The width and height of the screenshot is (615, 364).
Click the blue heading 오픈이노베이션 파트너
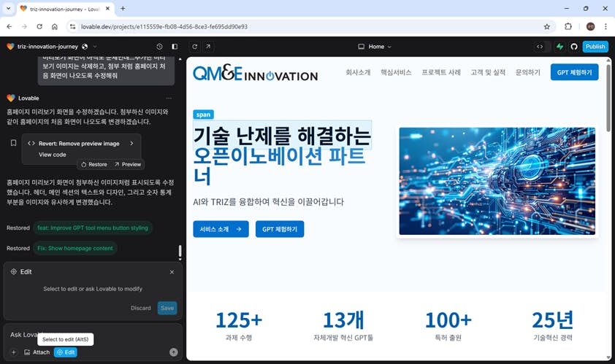point(279,166)
